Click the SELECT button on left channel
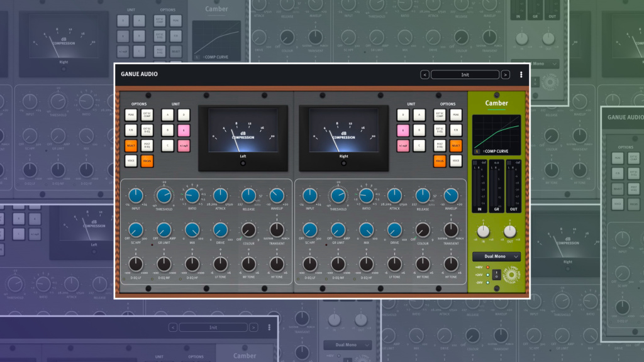Viewport: 644px width, 362px height. [x=131, y=146]
